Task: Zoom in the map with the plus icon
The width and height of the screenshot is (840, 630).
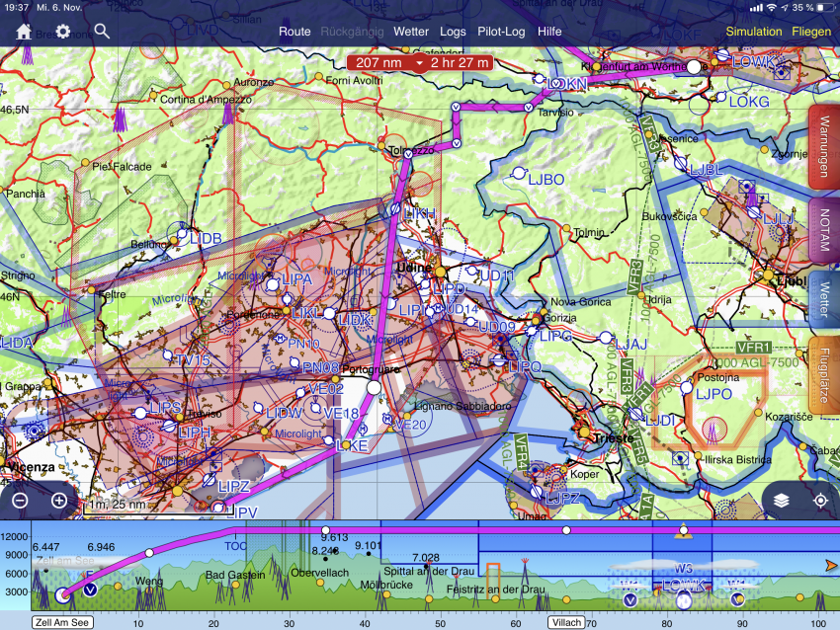Action: coord(59,501)
